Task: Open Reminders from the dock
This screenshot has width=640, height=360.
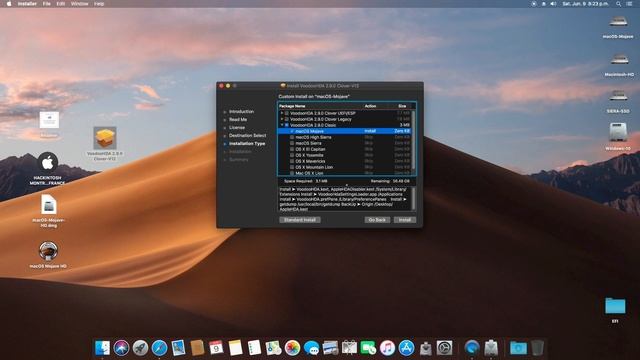Action: click(x=254, y=348)
